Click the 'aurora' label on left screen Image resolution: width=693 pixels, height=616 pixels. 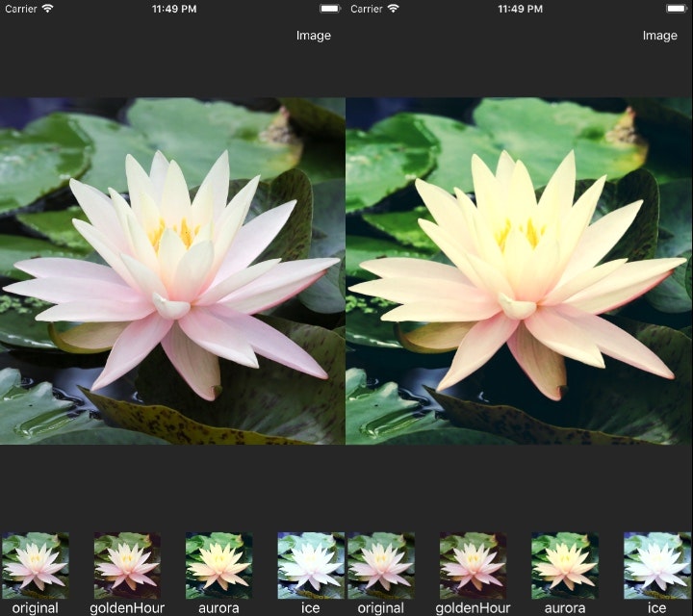218,608
